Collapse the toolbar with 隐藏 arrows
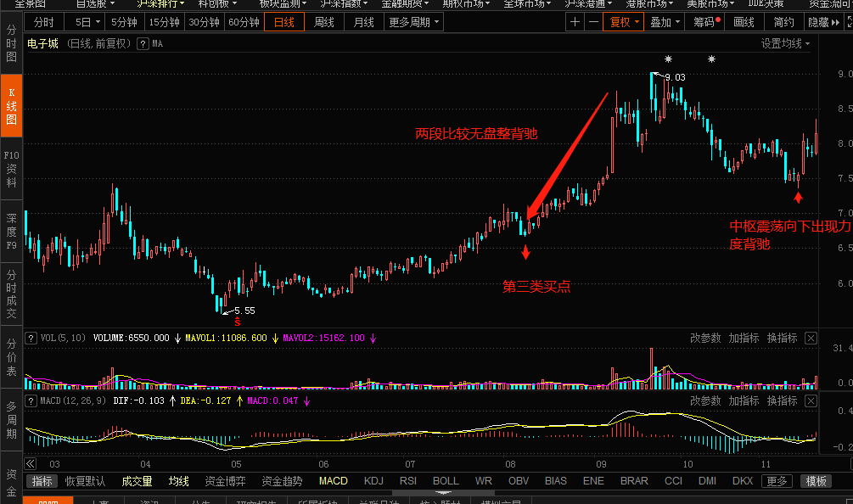 point(823,22)
